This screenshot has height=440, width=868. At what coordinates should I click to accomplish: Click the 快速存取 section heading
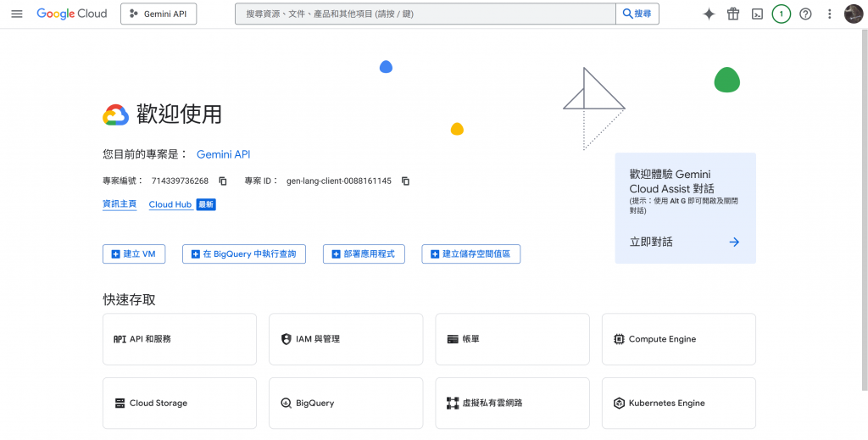(129, 300)
